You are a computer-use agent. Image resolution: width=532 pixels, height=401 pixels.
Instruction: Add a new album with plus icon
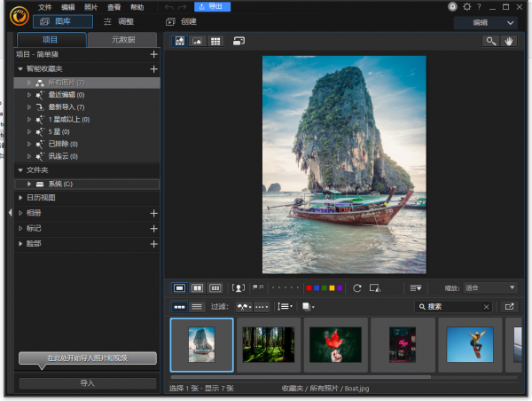click(x=153, y=213)
